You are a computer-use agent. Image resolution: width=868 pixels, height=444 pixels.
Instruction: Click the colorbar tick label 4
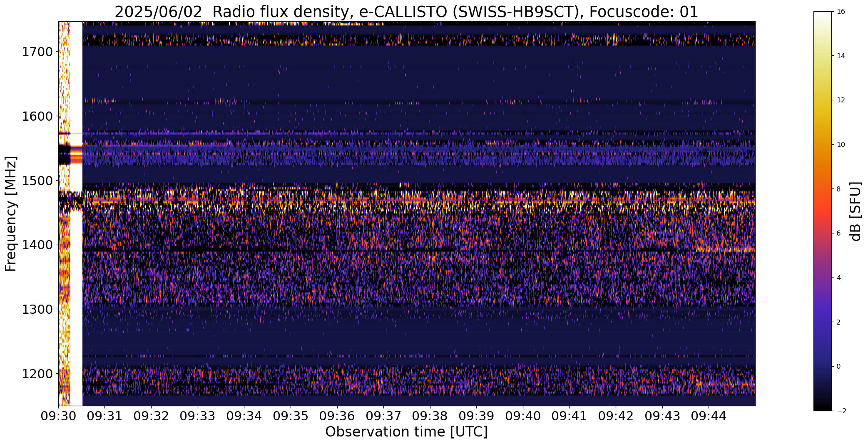pyautogui.click(x=838, y=278)
